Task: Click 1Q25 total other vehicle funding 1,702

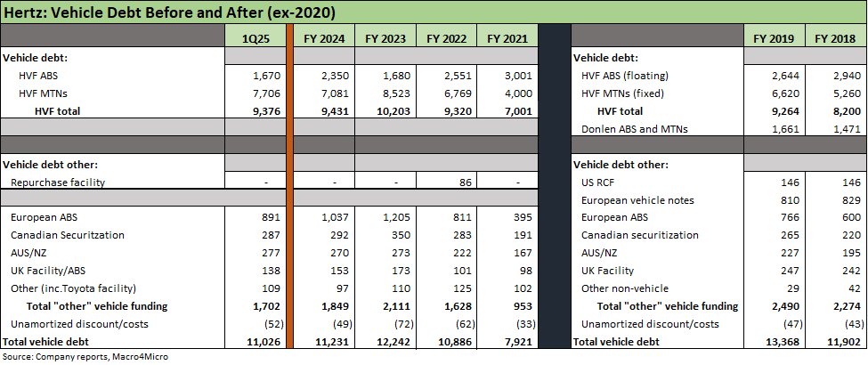Action: point(269,306)
